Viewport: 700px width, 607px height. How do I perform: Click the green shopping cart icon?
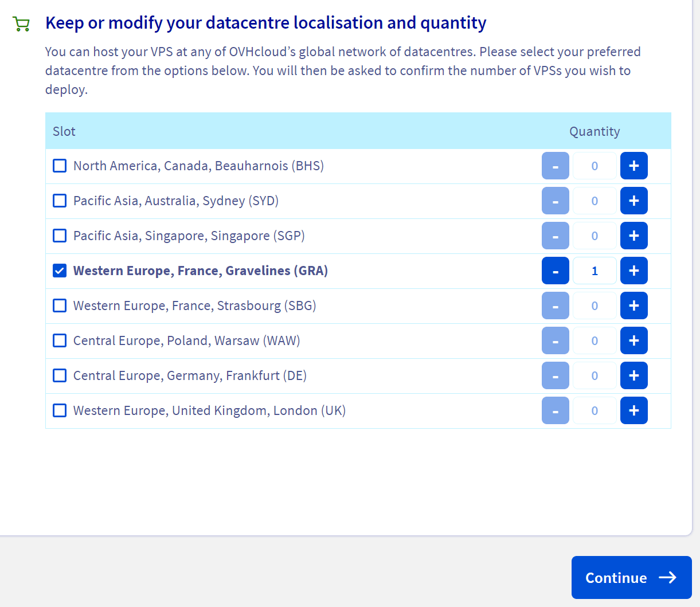pyautogui.click(x=21, y=24)
